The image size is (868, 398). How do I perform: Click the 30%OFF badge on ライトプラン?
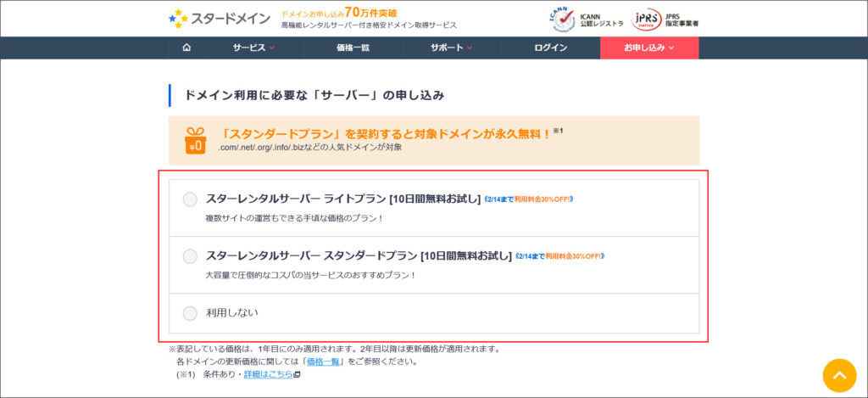point(529,199)
